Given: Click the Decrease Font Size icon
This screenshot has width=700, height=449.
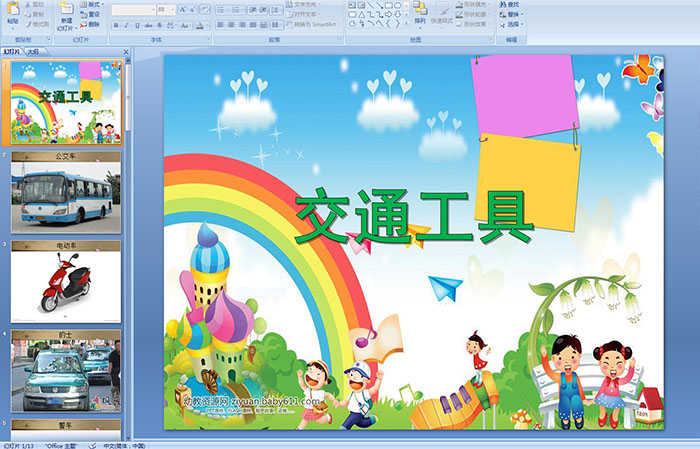Looking at the screenshot, I should [x=192, y=10].
